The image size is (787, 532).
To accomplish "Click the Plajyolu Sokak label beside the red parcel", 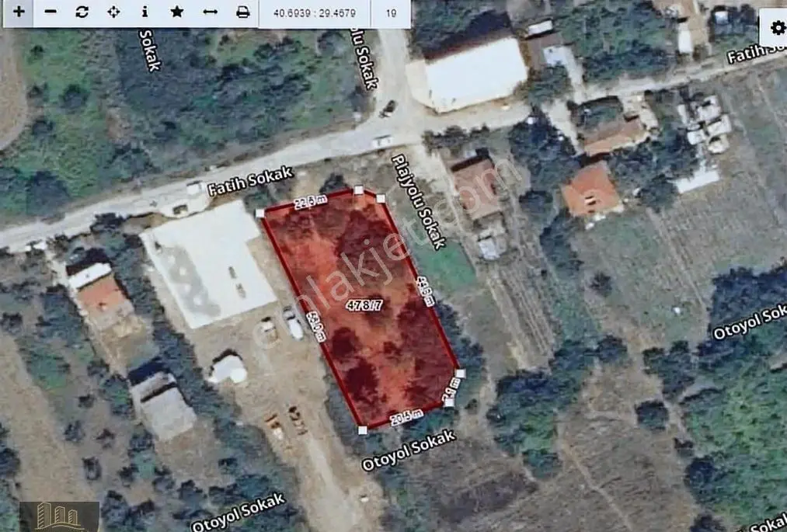I will pyautogui.click(x=419, y=202).
